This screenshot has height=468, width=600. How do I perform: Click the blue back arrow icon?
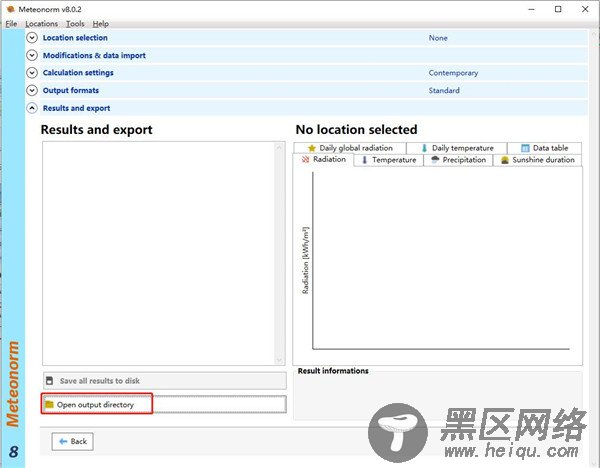tap(63, 442)
